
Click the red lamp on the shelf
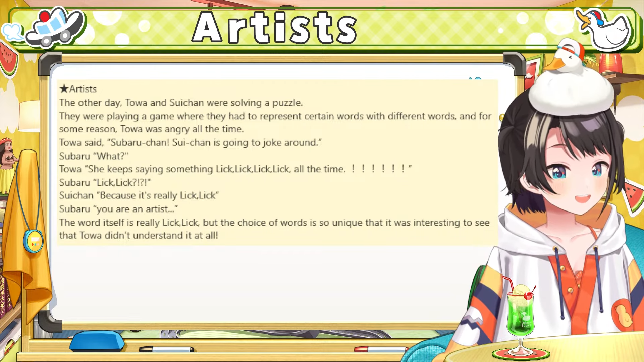click(610, 63)
